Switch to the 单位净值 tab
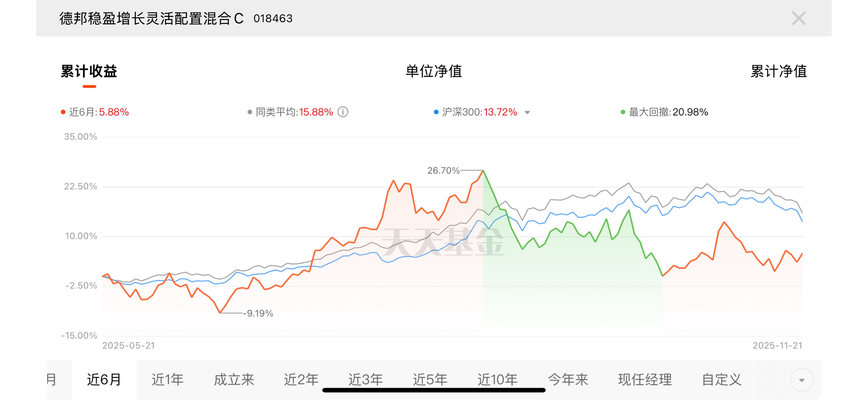The image size is (868, 400). [434, 71]
